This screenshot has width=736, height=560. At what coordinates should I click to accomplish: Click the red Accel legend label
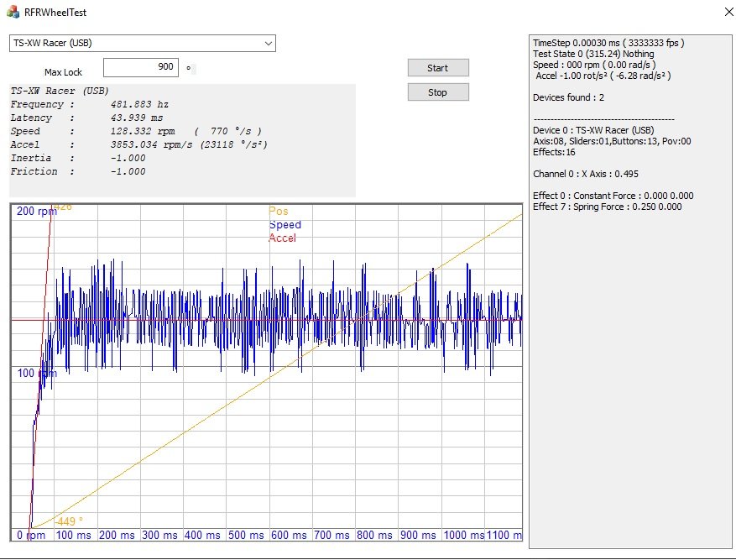[282, 238]
